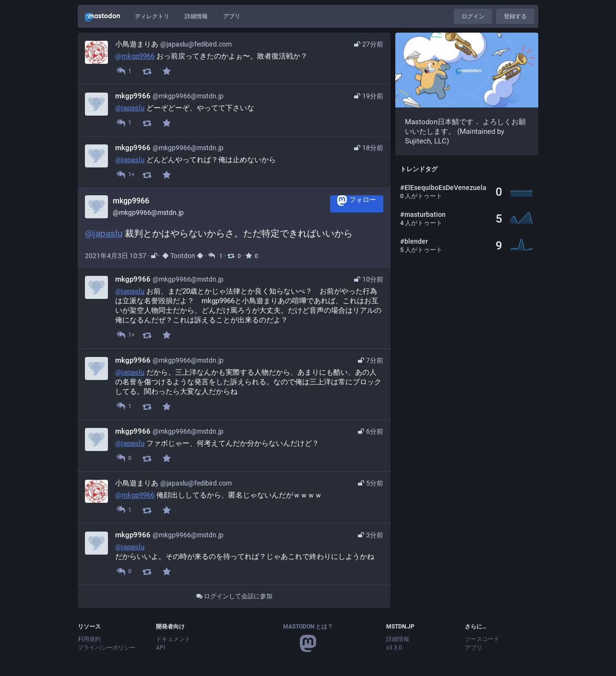Open trending tag #ElEsequiboEsDeVenezuela
This screenshot has width=616, height=676.
pyautogui.click(x=443, y=188)
